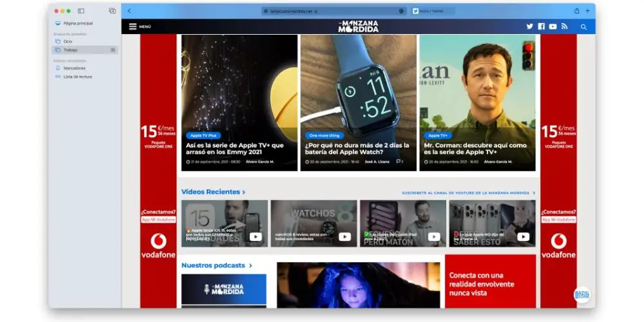Open the 'Conecta con una realidad envolvente' ad
The height and width of the screenshot is (322, 644).
[490, 281]
